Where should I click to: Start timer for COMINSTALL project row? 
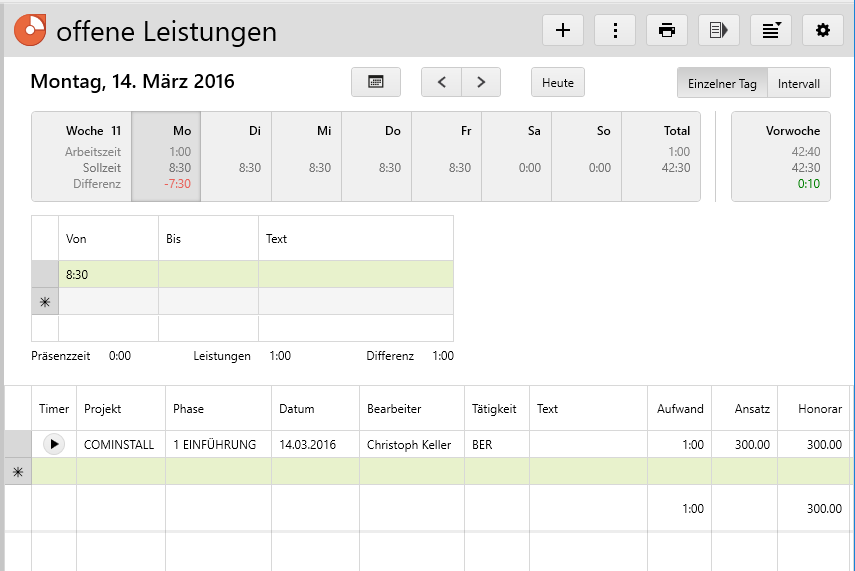[54, 444]
